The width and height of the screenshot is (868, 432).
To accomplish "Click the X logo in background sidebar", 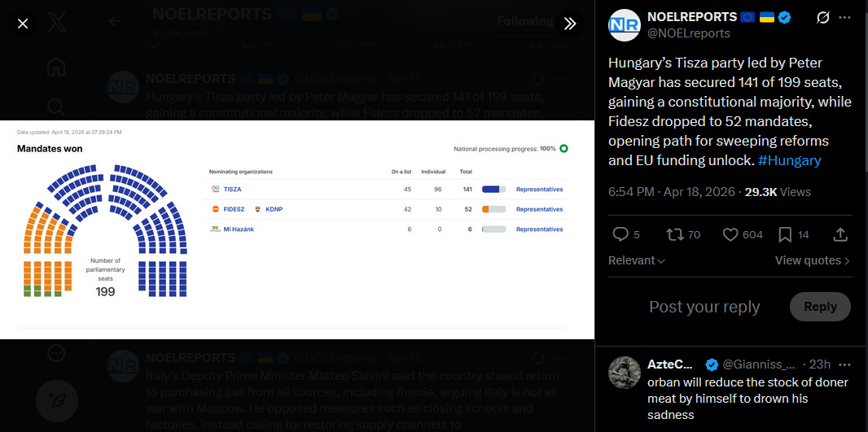I will point(56,24).
